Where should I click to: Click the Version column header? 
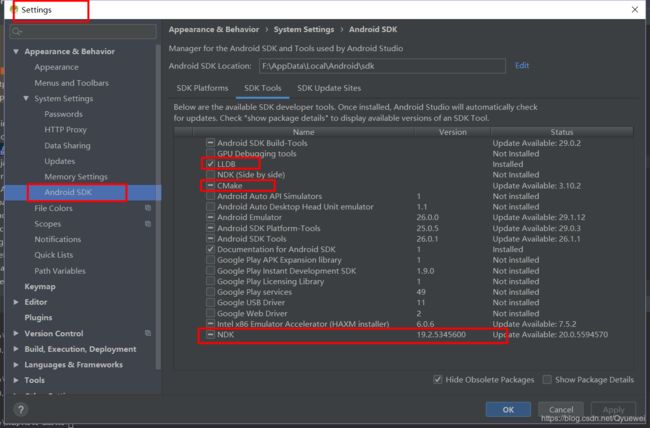click(453, 132)
